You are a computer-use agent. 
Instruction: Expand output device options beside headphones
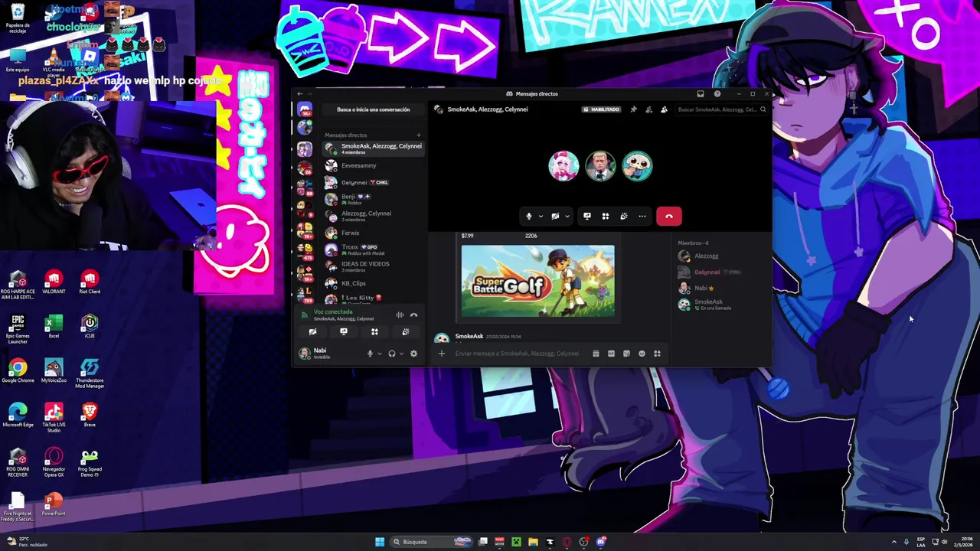401,354
